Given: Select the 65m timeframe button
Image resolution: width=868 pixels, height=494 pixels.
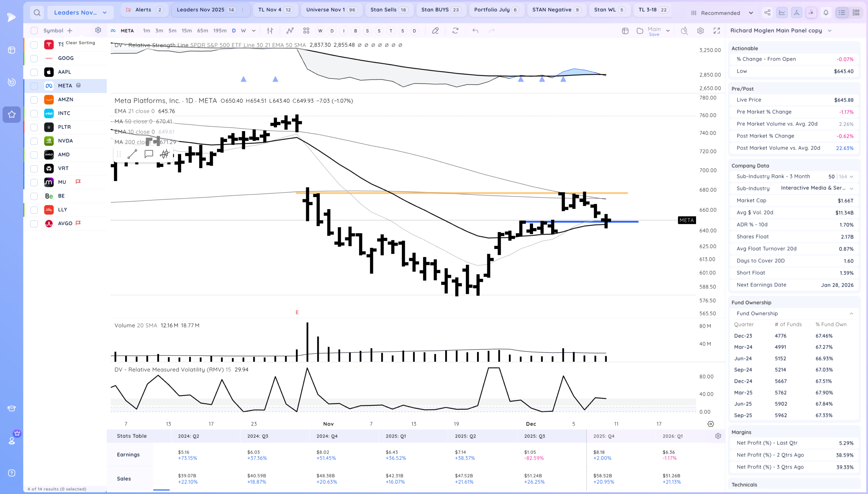Looking at the screenshot, I should [202, 30].
